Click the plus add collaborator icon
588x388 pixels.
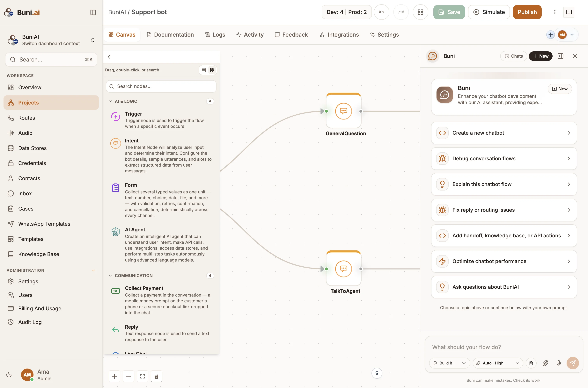click(x=550, y=35)
